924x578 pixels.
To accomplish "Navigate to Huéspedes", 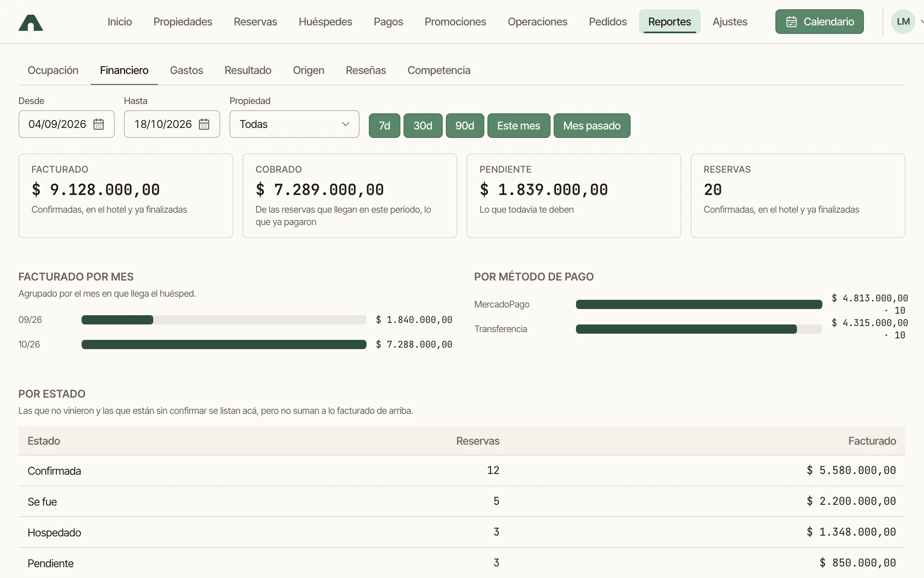I will click(325, 22).
